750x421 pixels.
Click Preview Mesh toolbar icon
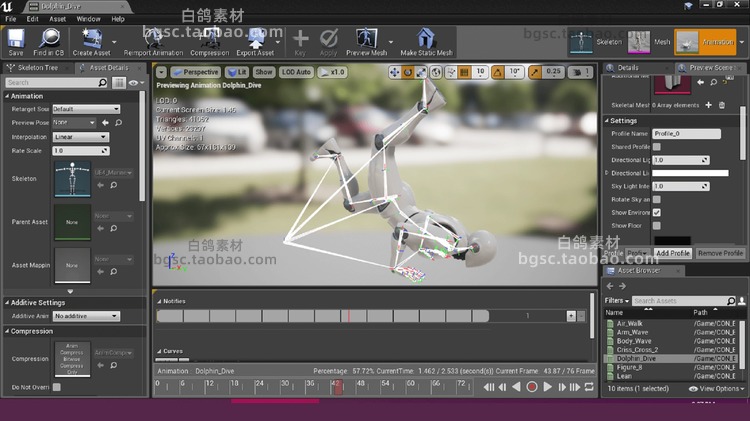(x=366, y=42)
